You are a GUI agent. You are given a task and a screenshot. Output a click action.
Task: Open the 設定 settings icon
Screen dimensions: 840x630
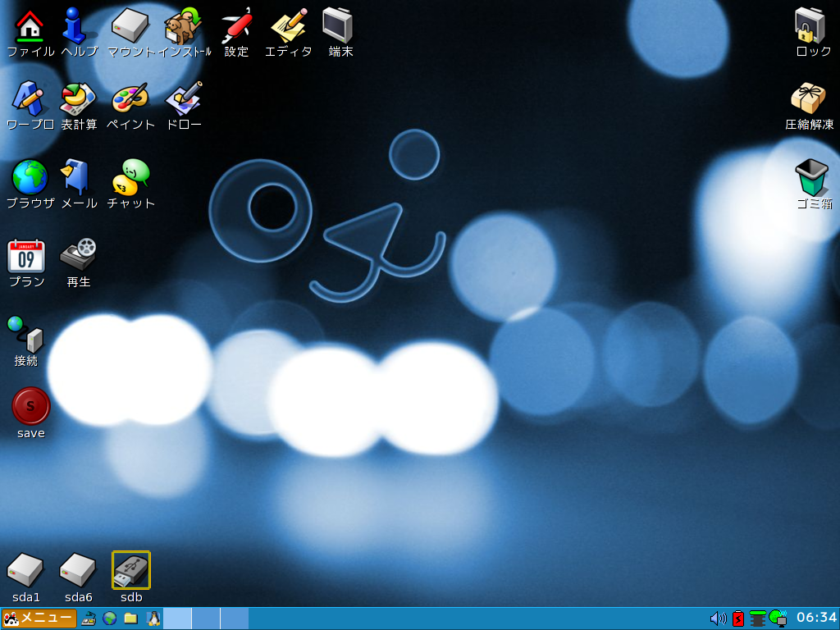click(x=236, y=25)
